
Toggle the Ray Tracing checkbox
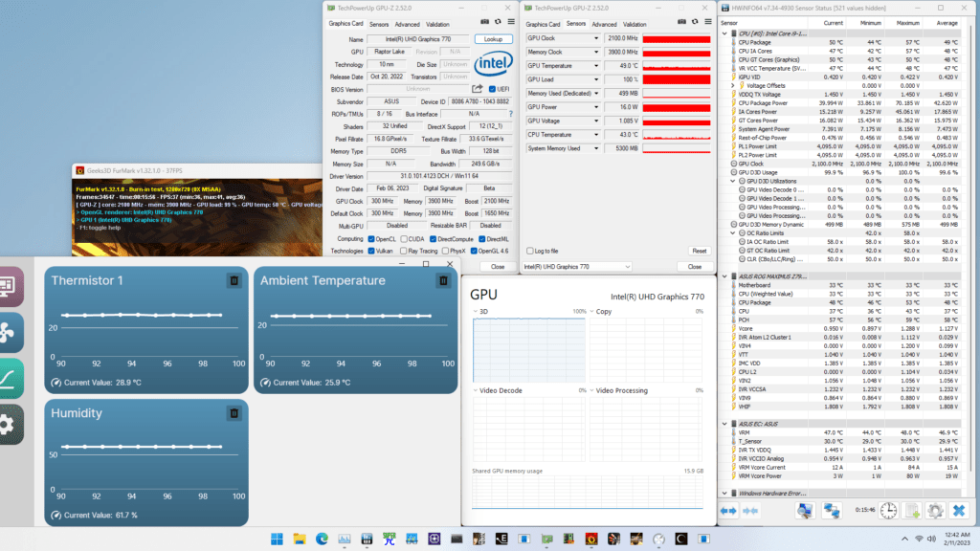click(x=403, y=252)
